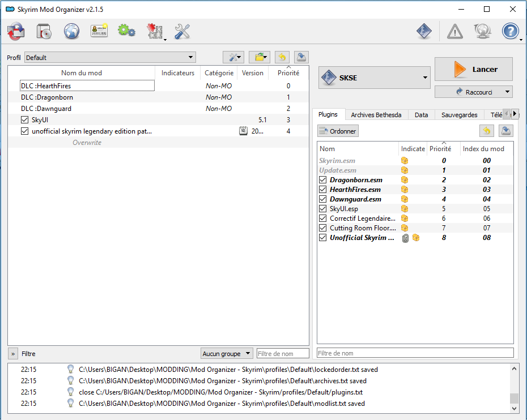The image size is (527, 420).
Task: Open the SKSE executable dropdown
Action: tap(374, 78)
